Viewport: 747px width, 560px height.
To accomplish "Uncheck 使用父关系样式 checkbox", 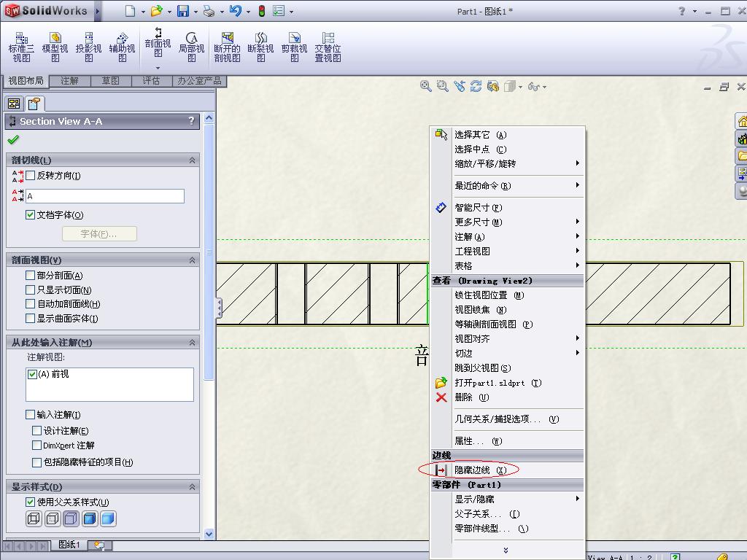I will 30,502.
